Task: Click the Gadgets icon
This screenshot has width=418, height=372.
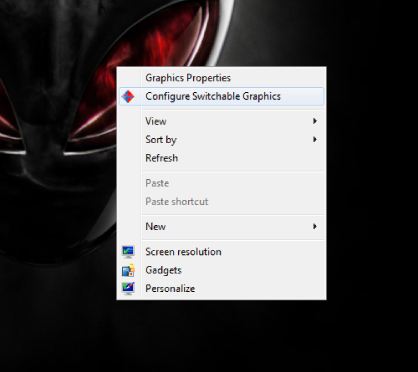Action: [x=128, y=270]
